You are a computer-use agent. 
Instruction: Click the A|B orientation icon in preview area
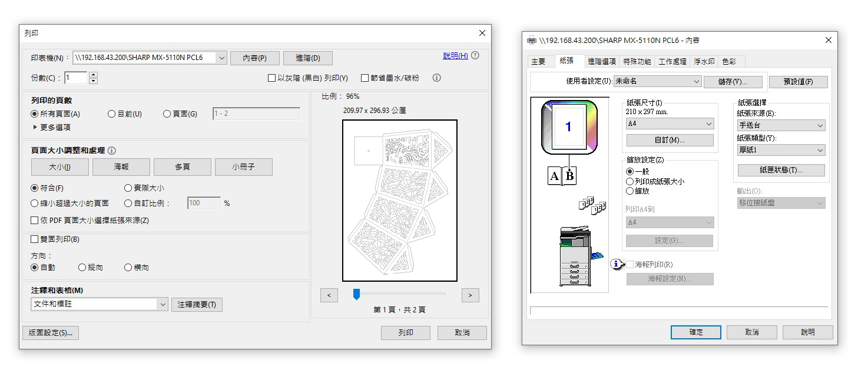coord(561,175)
